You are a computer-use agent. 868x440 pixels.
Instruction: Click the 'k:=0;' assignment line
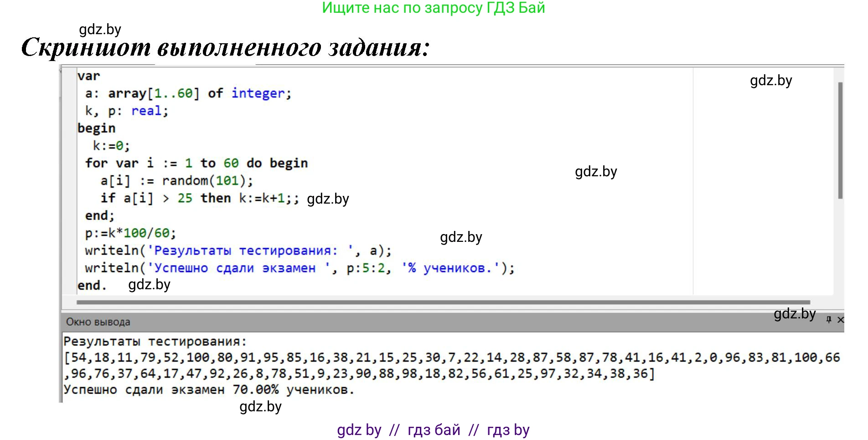pyautogui.click(x=111, y=146)
